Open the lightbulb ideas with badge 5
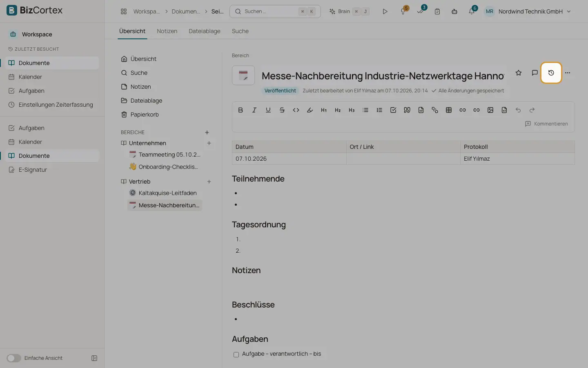588x368 pixels. click(403, 11)
